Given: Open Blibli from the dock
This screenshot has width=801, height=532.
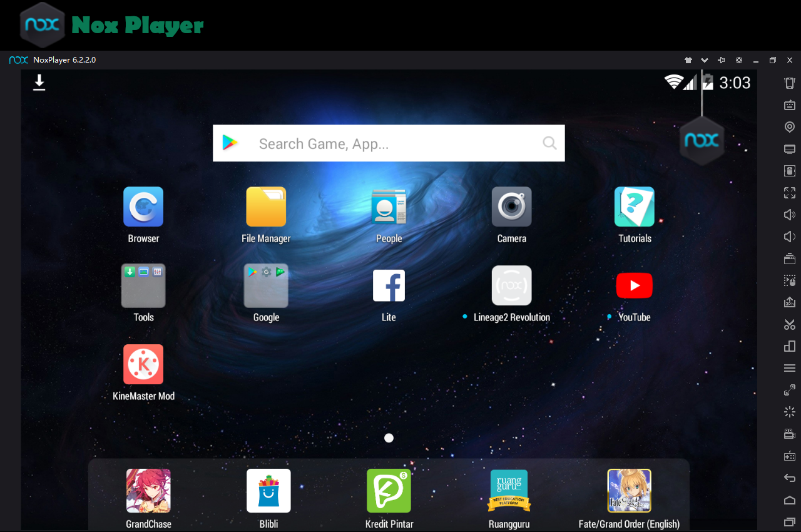Looking at the screenshot, I should tap(268, 491).
